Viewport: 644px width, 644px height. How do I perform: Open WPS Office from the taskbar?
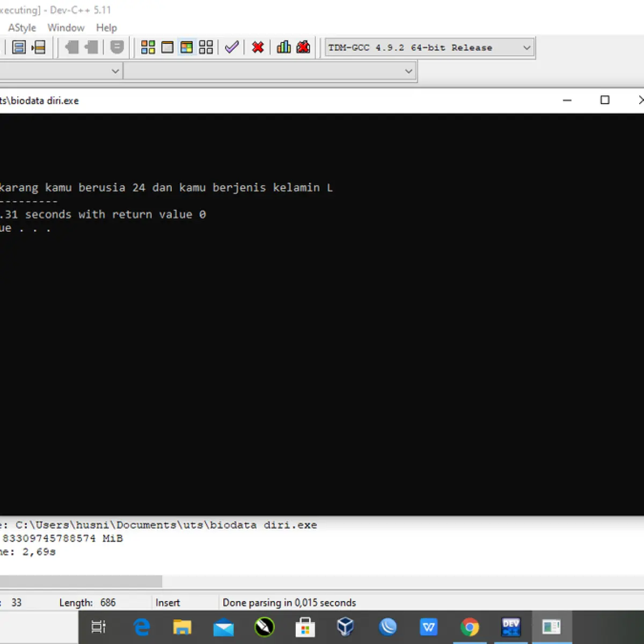pos(428,627)
